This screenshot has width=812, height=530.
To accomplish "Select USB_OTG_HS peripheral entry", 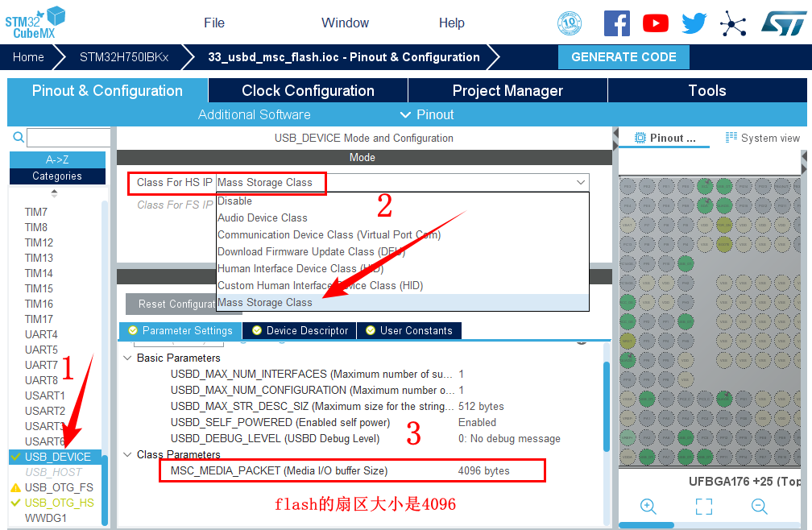I will 59,503.
